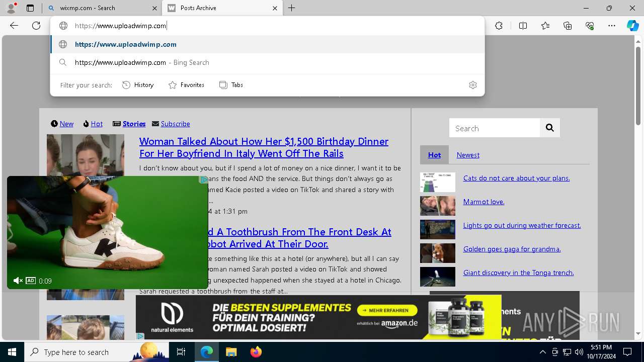The image size is (644, 362).
Task: Open the notification center icon
Action: pyautogui.click(x=627, y=352)
